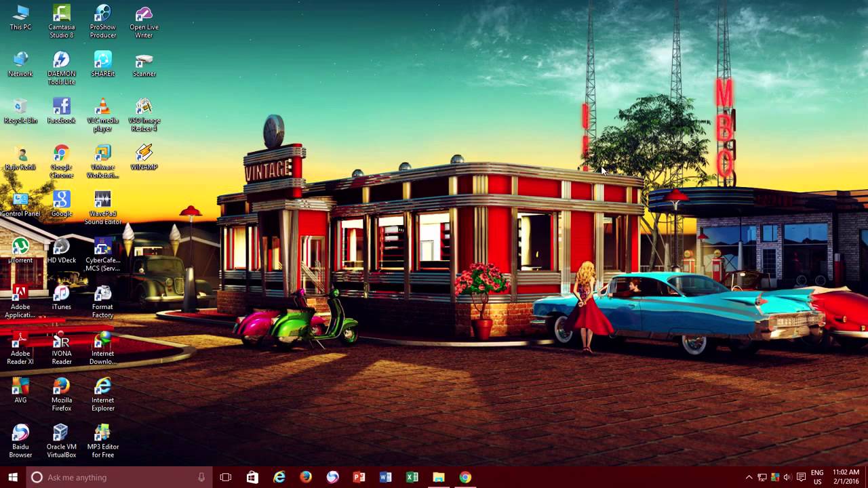This screenshot has height=488, width=868.
Task: Select the Google desktop shortcut
Action: point(62,205)
